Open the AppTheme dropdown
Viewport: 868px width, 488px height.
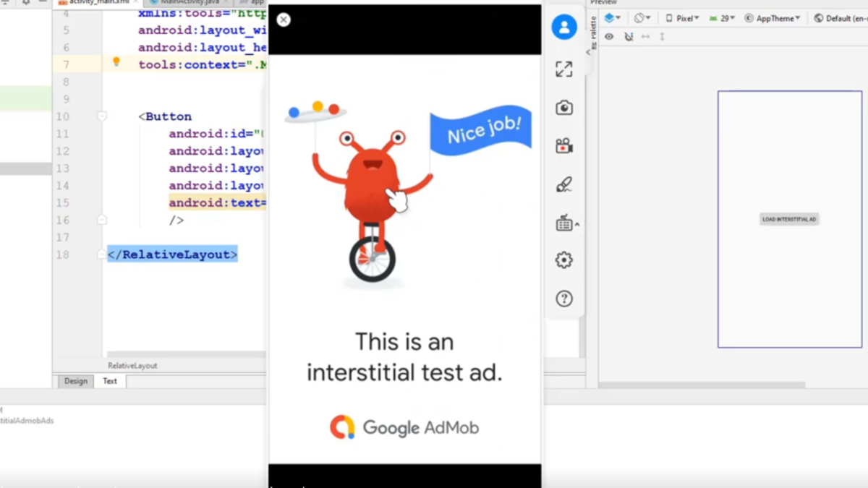pos(773,18)
